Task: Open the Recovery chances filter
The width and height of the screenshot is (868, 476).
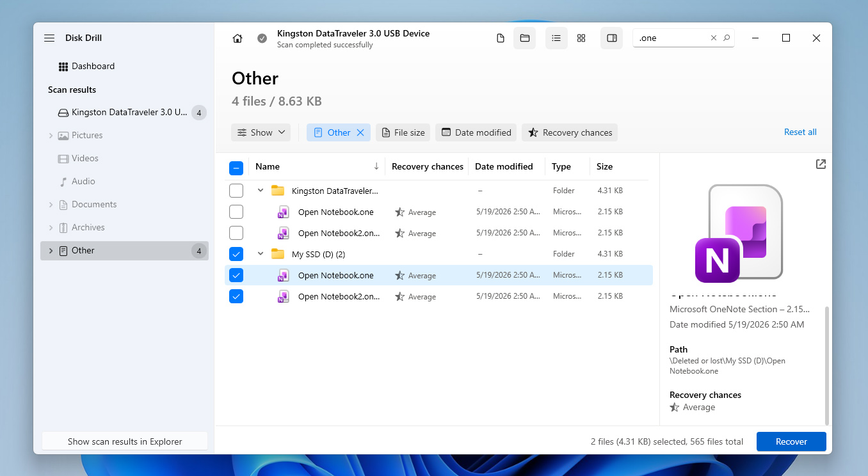Action: 570,132
